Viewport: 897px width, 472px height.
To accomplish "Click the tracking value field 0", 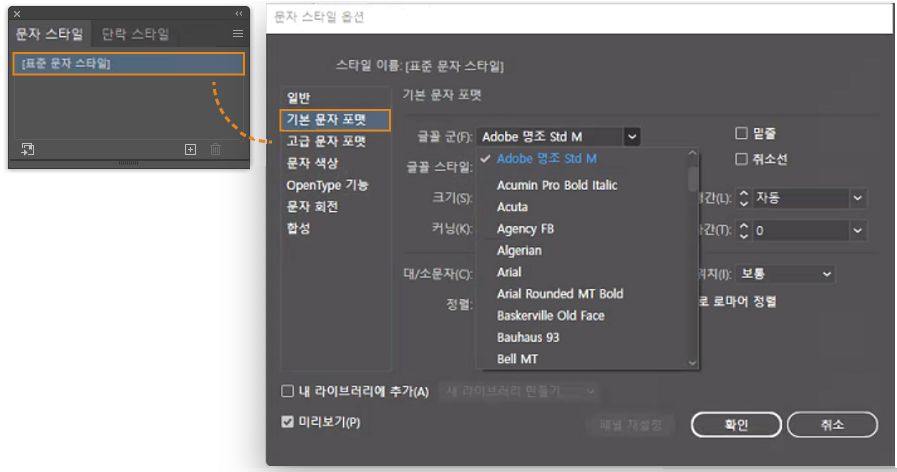I will click(801, 231).
